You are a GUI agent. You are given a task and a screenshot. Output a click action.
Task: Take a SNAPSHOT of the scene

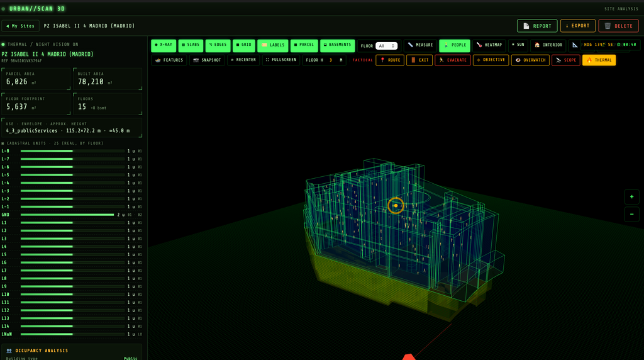pos(207,60)
